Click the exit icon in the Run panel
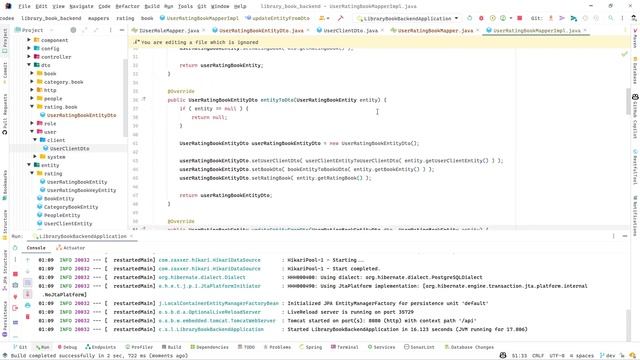The image size is (640, 360). click(x=15, y=308)
